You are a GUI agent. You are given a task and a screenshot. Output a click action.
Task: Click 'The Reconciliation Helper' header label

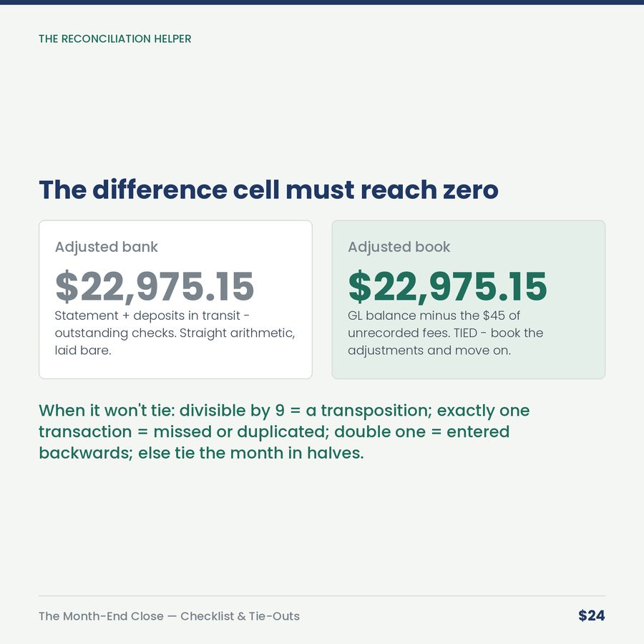pos(115,39)
